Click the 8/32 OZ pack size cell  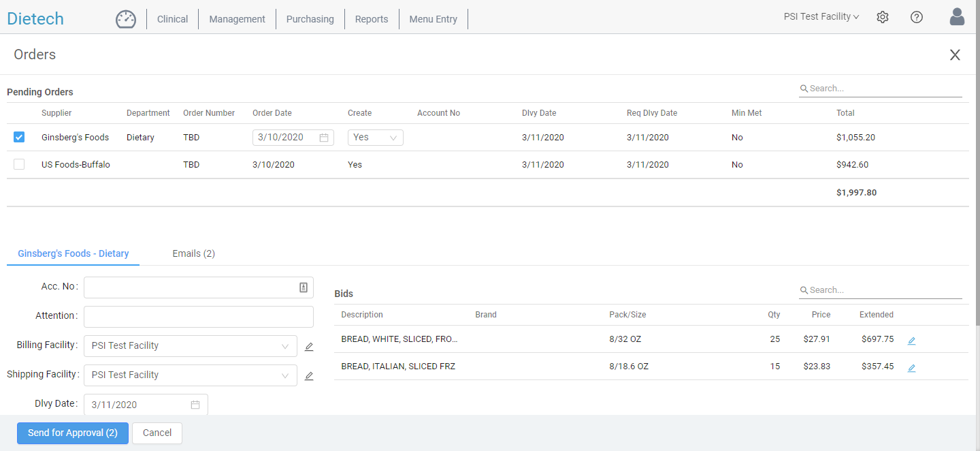(x=625, y=339)
